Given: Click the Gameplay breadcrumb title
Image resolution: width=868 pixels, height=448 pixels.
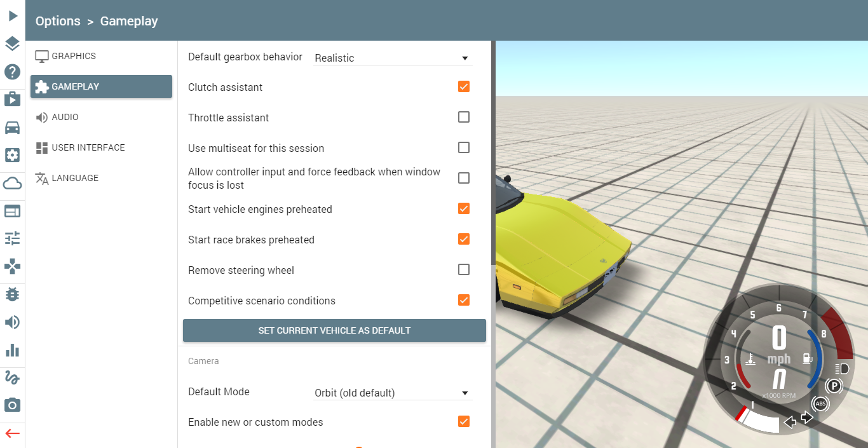Looking at the screenshot, I should pyautogui.click(x=129, y=21).
